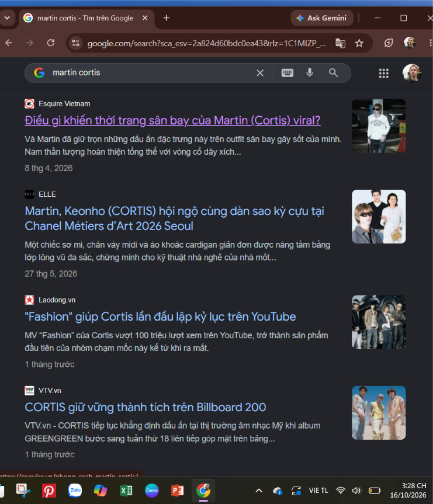
Task: Clear the search query with X
Action: pyautogui.click(x=260, y=73)
